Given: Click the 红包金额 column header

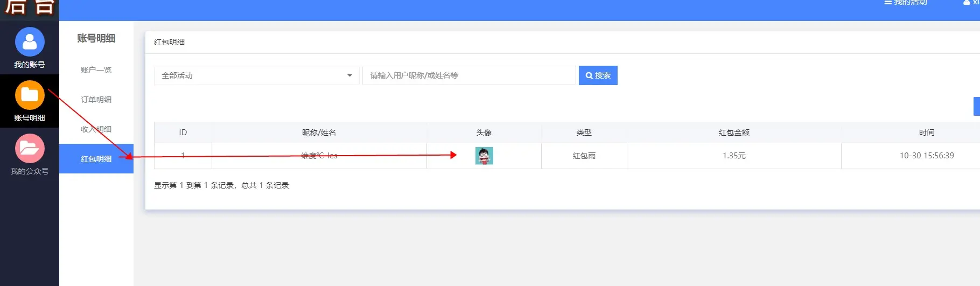Looking at the screenshot, I should [734, 132].
